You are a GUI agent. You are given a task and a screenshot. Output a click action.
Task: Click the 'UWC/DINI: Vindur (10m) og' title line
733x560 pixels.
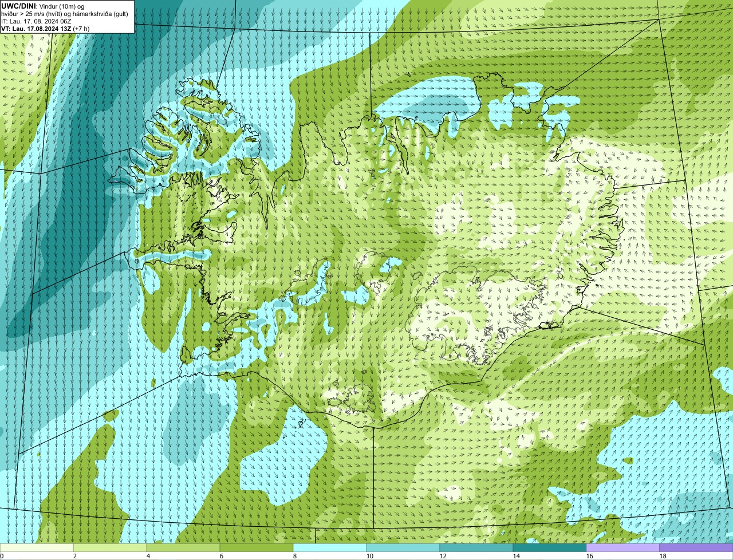(42, 6)
